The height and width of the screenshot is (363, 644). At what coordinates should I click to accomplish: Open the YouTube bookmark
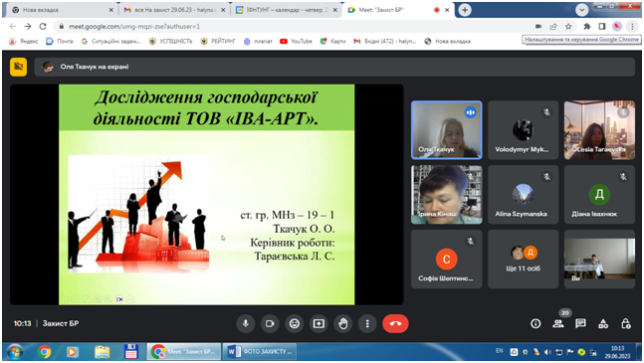click(x=297, y=41)
